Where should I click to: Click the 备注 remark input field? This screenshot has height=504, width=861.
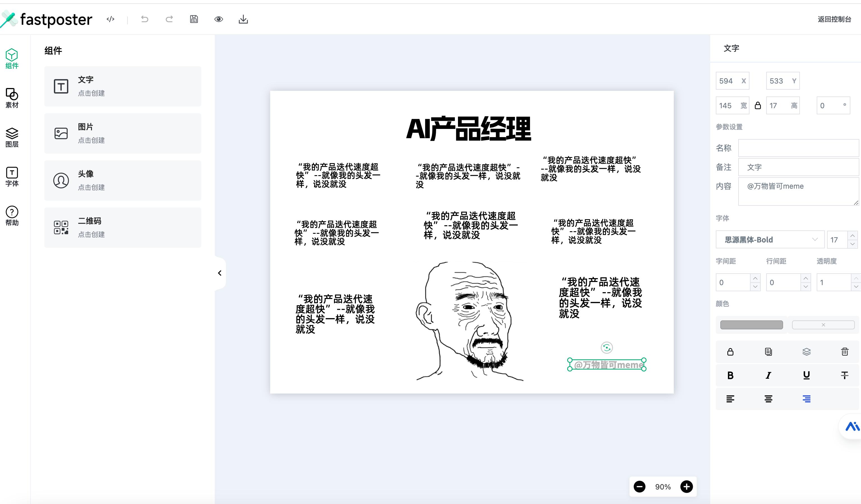(798, 167)
